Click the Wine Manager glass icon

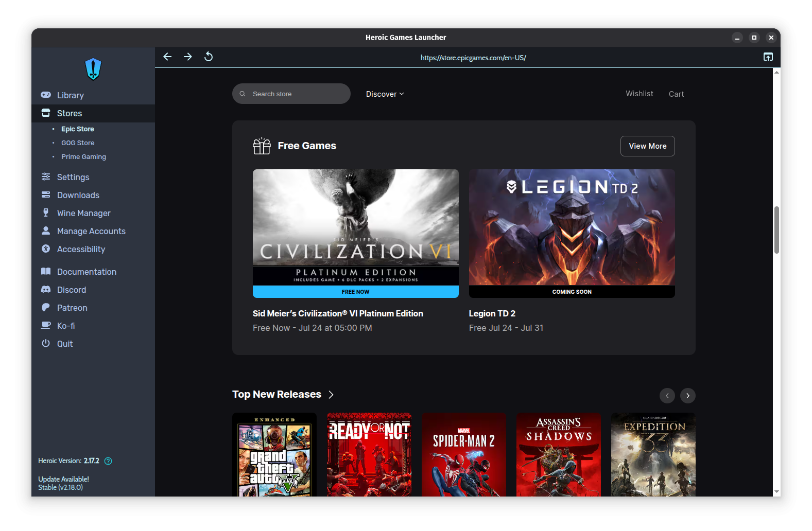click(x=46, y=213)
